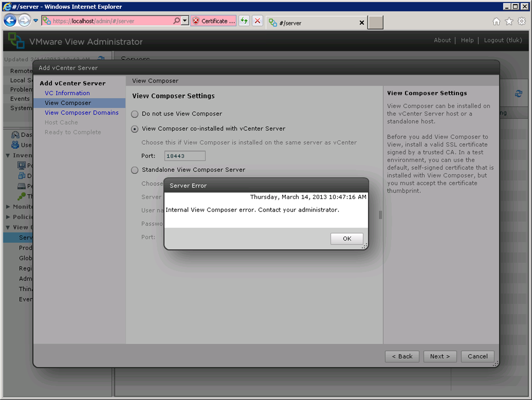Click the Next button in the wizard
The height and width of the screenshot is (400, 532).
pyautogui.click(x=440, y=356)
